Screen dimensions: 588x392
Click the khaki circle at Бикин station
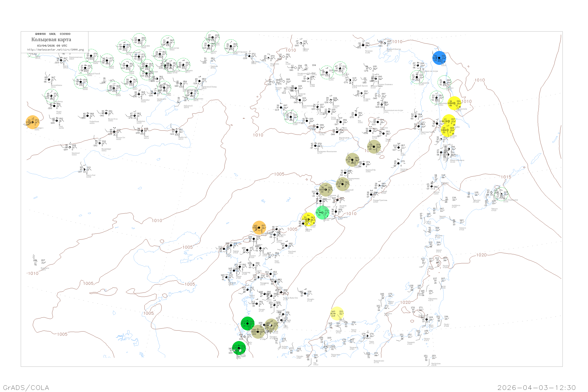click(352, 160)
